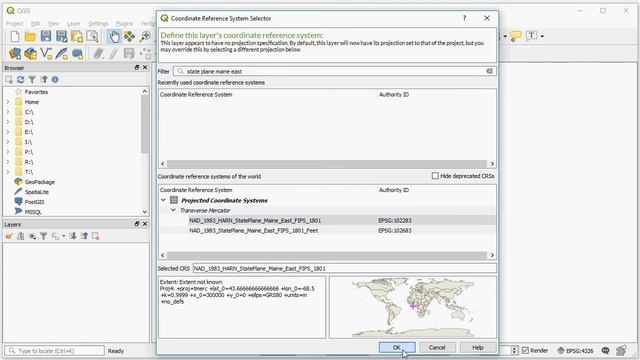Select the Zoom In magnifier tool
This screenshot has height=360, width=640.
(145, 36)
